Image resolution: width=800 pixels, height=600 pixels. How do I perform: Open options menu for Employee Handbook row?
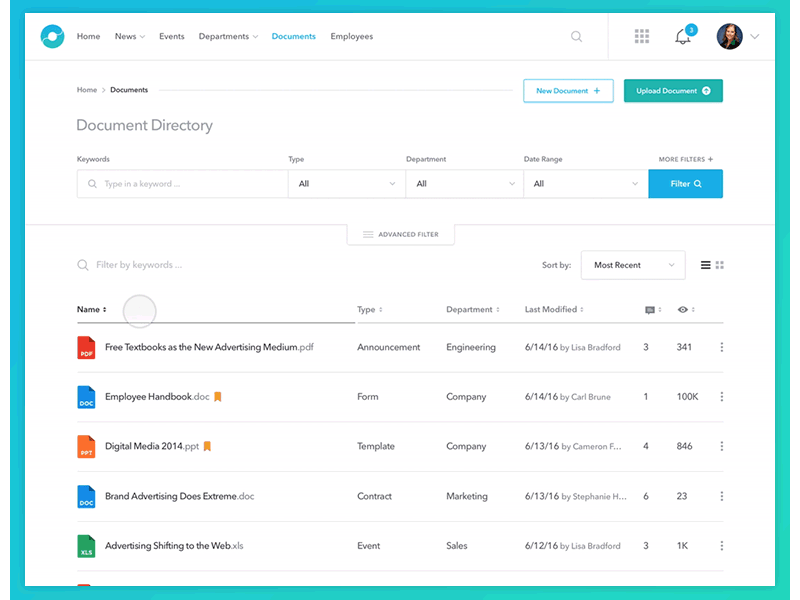pos(722,397)
